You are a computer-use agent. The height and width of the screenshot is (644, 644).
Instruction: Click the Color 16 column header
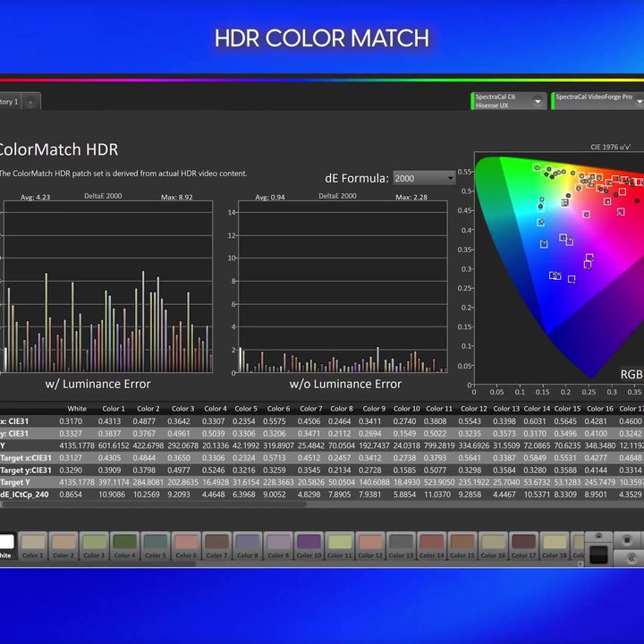point(600,409)
